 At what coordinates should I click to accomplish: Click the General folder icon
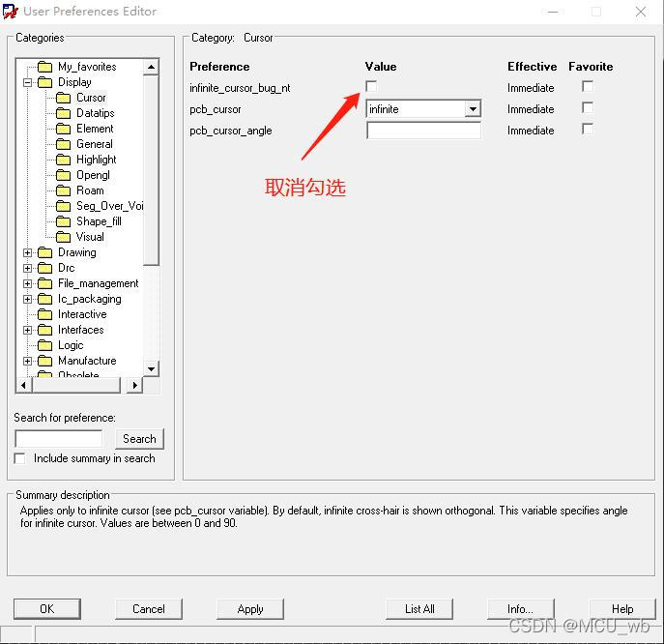(x=63, y=144)
